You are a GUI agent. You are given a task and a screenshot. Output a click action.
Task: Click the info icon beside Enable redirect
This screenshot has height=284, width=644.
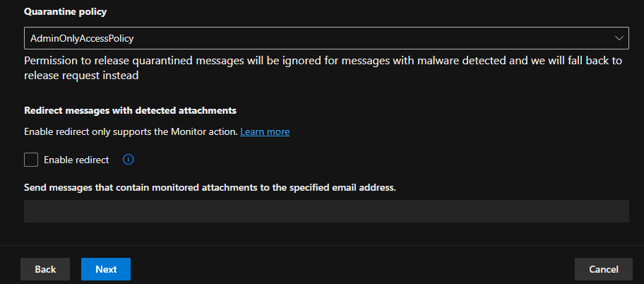click(x=128, y=160)
